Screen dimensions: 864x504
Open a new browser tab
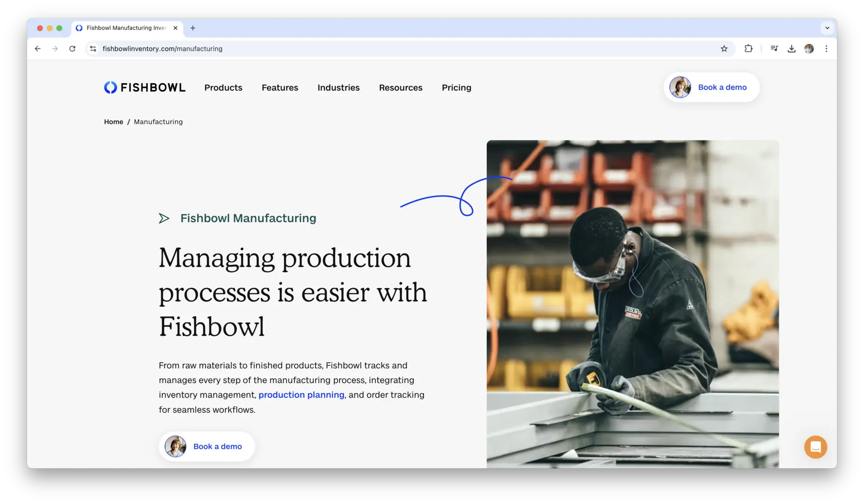[193, 28]
